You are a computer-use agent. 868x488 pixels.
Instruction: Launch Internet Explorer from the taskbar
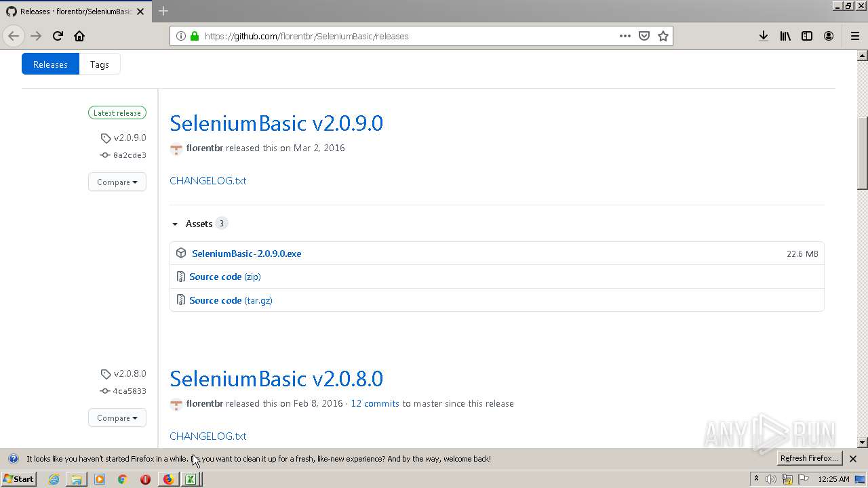tap(54, 479)
